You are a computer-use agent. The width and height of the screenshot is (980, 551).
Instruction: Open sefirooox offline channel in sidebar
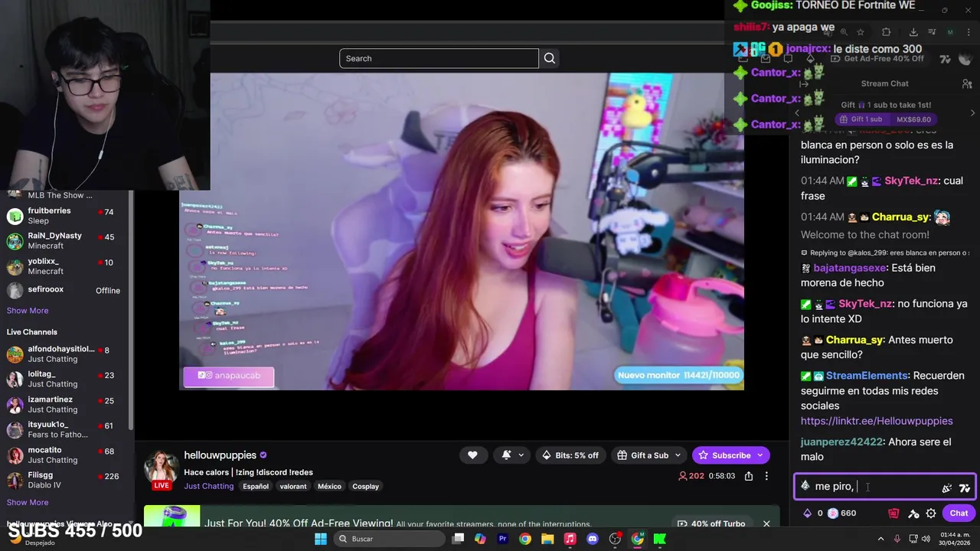(67, 290)
